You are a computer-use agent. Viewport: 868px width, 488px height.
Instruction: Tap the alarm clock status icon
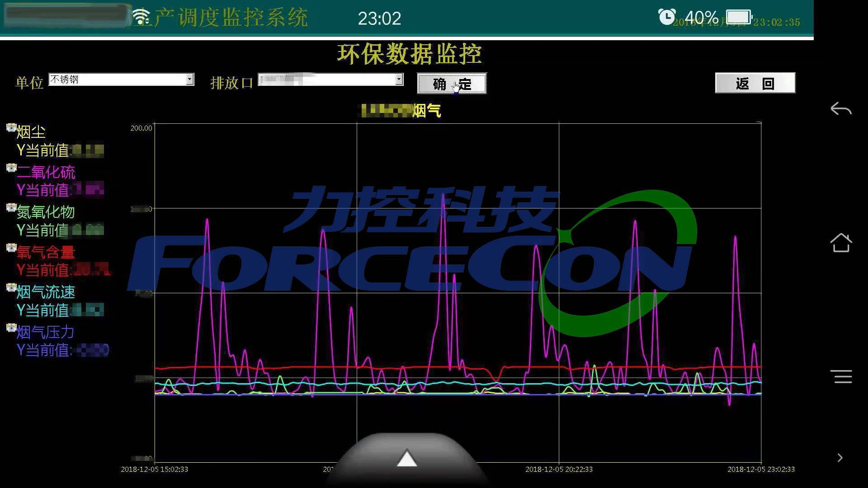pos(667,17)
